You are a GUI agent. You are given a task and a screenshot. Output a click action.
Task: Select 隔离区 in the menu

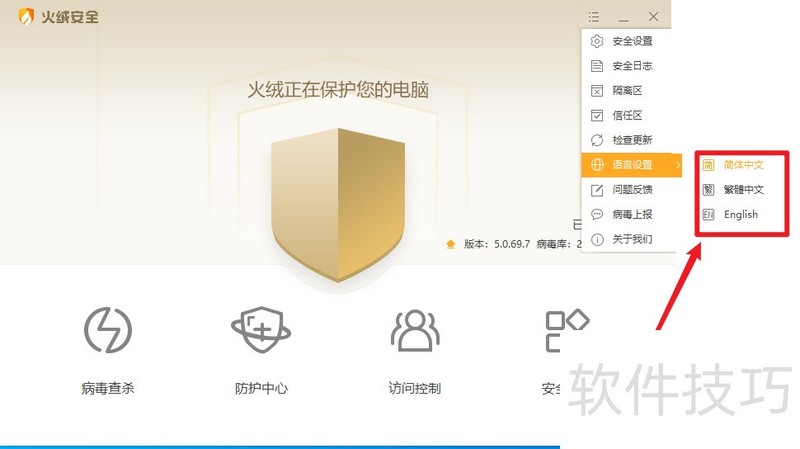click(x=629, y=91)
